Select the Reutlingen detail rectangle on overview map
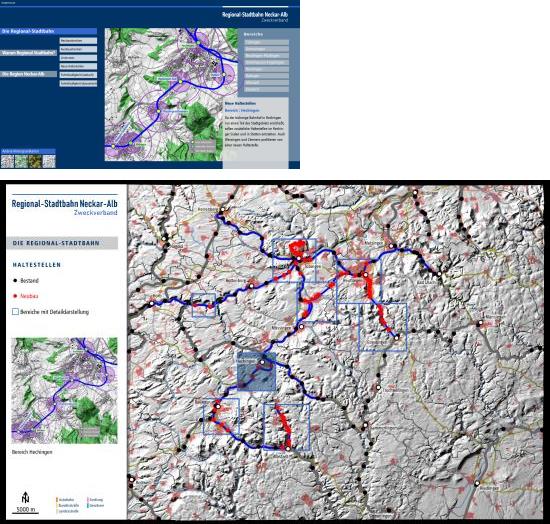This screenshot has width=550, height=524. (x=358, y=281)
